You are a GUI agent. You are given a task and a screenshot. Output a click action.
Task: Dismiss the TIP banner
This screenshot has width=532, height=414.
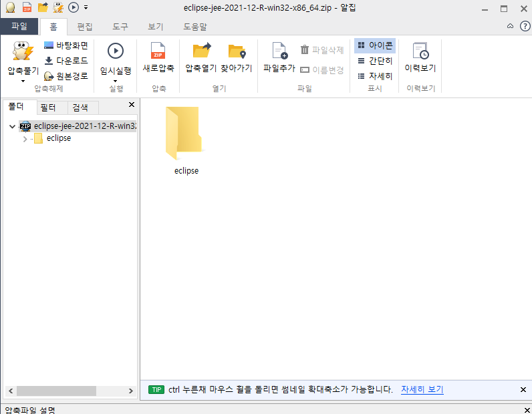[523, 390]
